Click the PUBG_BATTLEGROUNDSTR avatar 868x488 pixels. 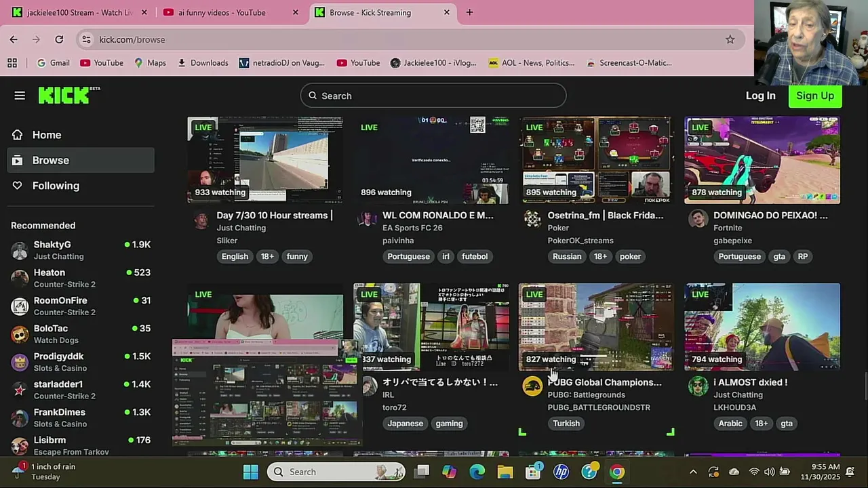[x=532, y=386]
